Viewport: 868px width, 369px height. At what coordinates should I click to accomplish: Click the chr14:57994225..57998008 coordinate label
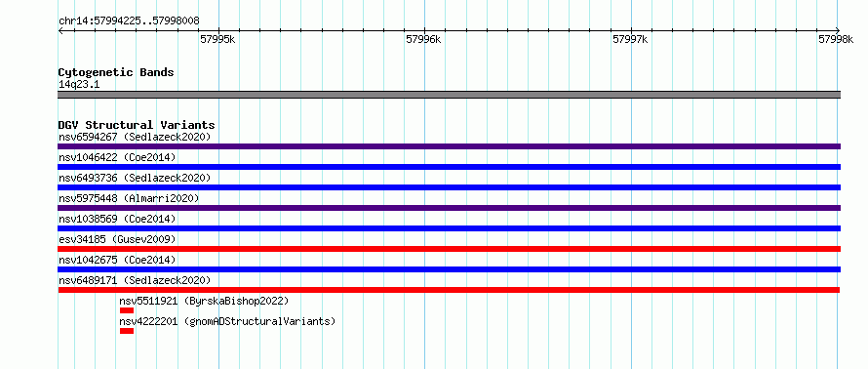click(129, 21)
